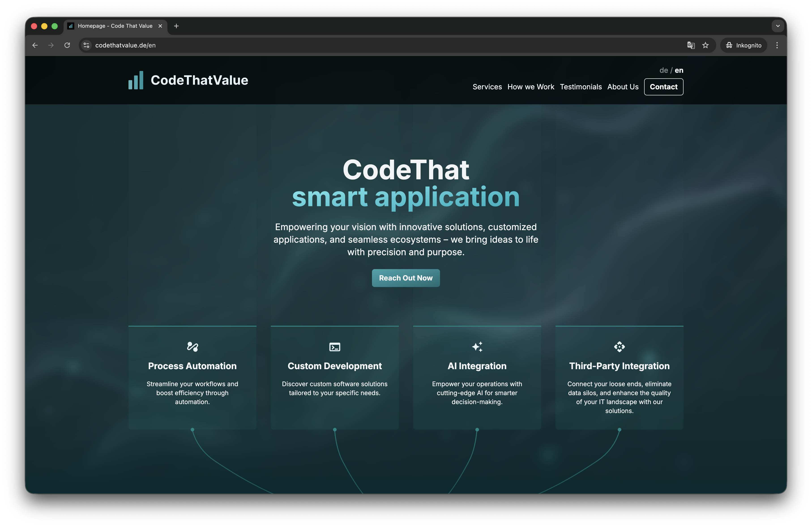This screenshot has height=527, width=812.
Task: Open the tab search chevron
Action: (x=778, y=26)
